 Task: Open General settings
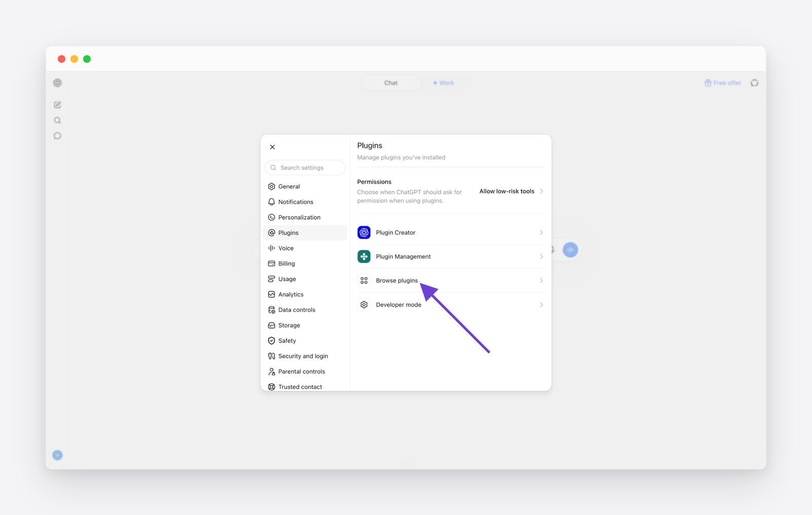coord(305,186)
